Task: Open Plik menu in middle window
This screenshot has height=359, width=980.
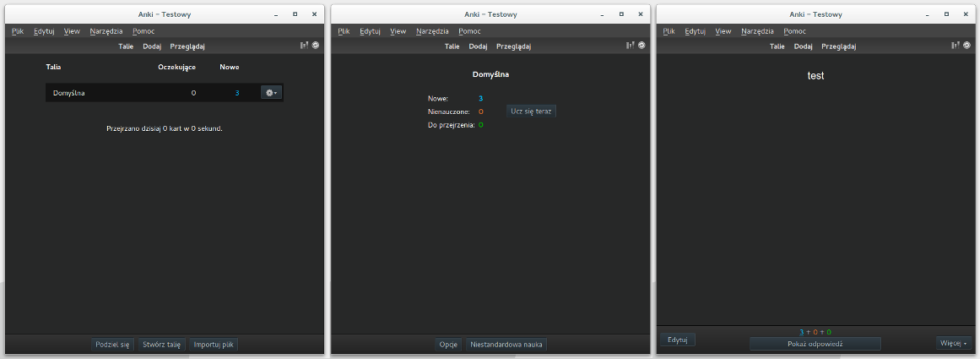Action: pyautogui.click(x=344, y=31)
